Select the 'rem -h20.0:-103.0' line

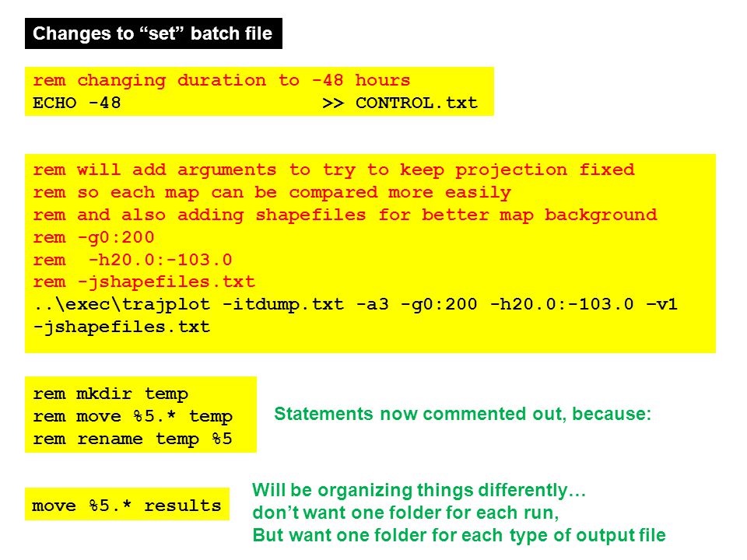point(132,260)
